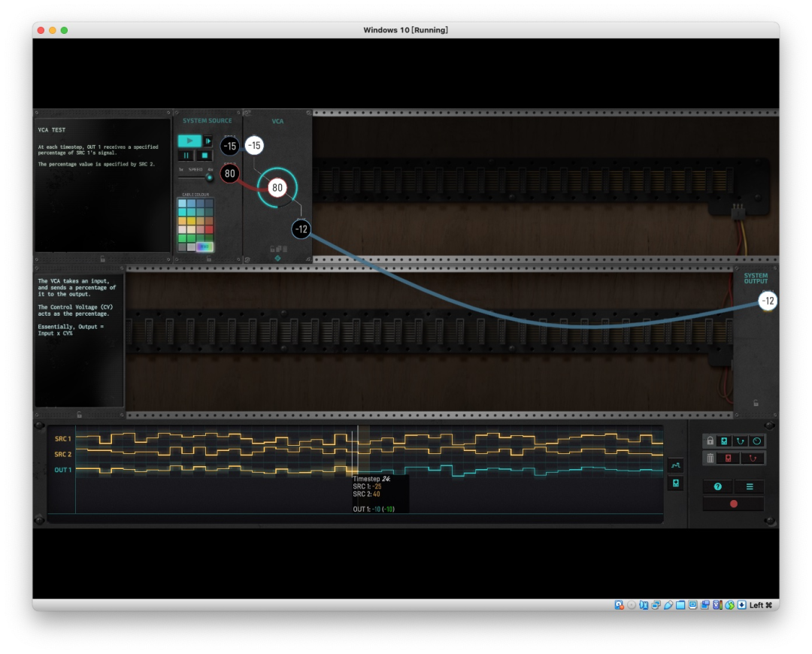Click the VirtualBox network status icon
This screenshot has height=654, width=812.
point(656,605)
